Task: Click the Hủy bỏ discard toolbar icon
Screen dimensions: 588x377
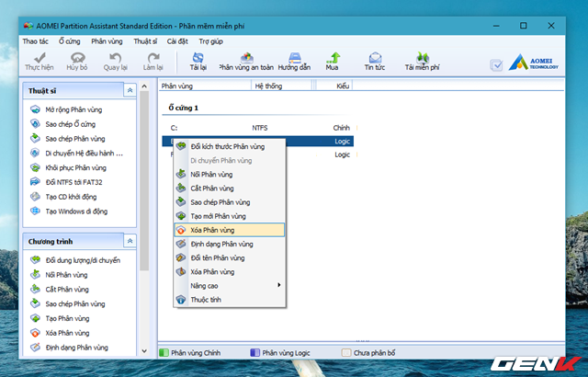Action: click(x=77, y=62)
